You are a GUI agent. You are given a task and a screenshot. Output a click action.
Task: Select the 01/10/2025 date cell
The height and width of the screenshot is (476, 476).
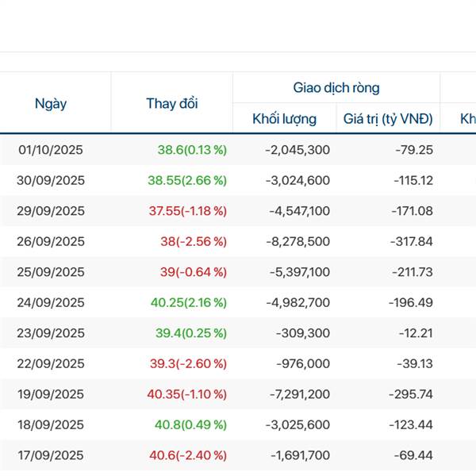click(x=51, y=149)
